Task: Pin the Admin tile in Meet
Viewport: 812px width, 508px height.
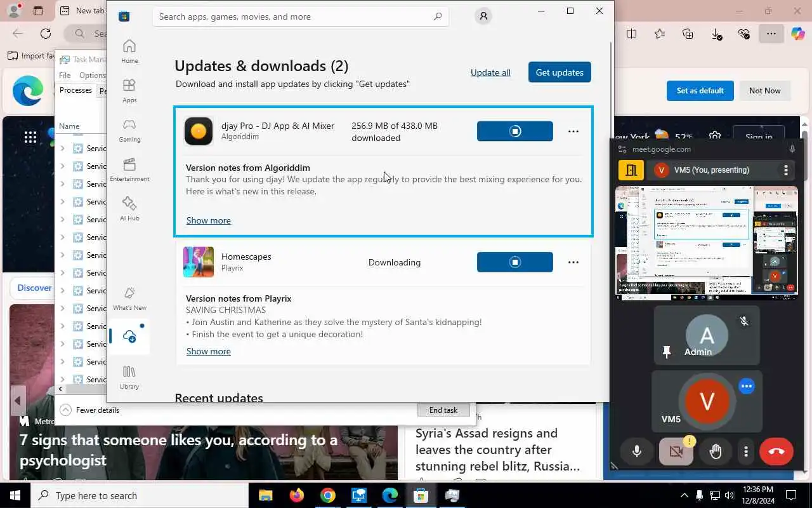Action: [667, 352]
